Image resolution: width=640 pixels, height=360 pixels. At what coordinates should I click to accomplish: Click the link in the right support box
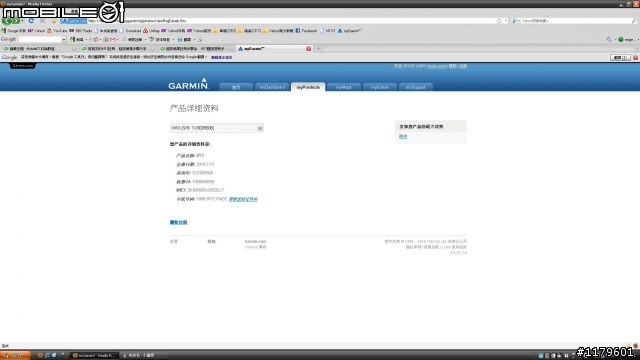click(x=403, y=137)
